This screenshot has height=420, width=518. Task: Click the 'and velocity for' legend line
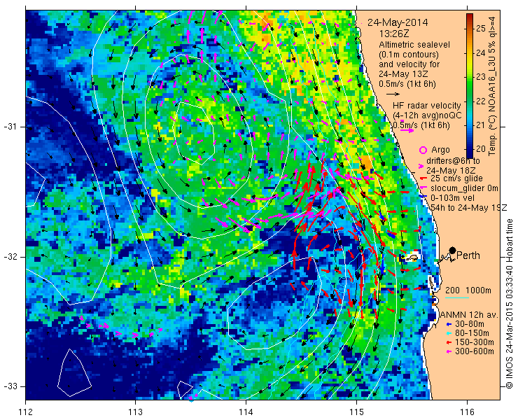point(409,64)
